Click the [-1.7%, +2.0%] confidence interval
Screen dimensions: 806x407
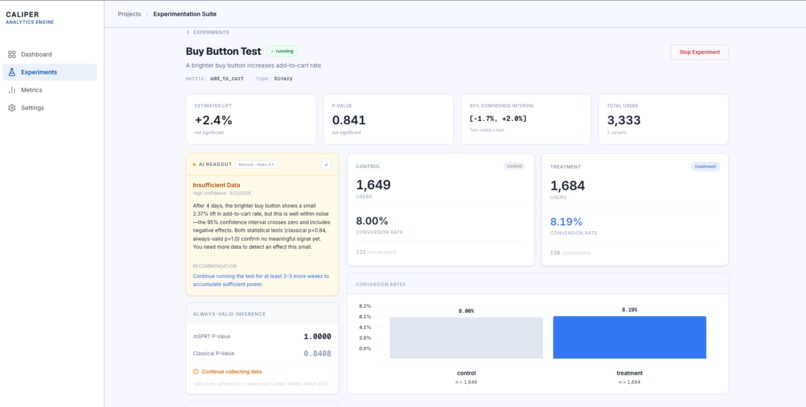click(x=498, y=119)
